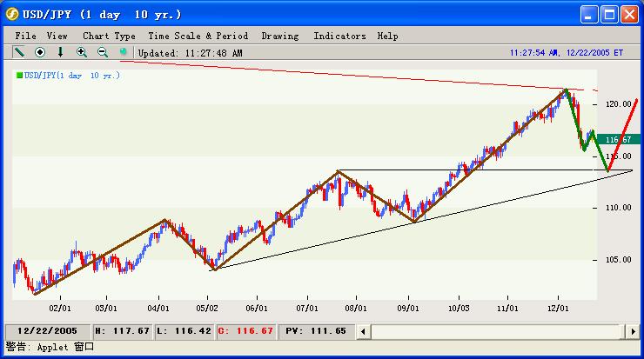Click the 120.00 price axis label
The height and width of the screenshot is (359, 644).
click(x=618, y=104)
